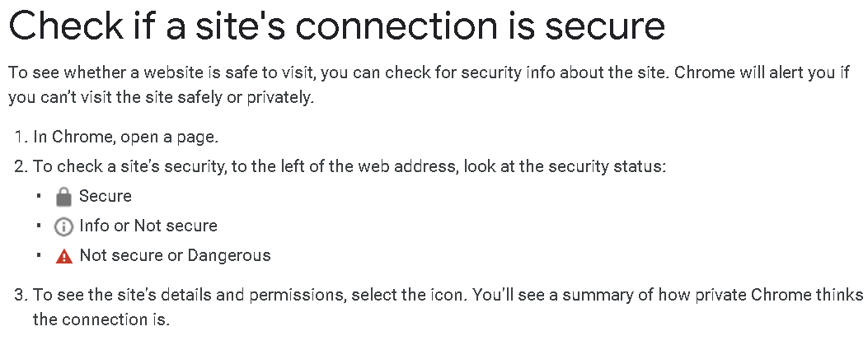The image size is (868, 345).
Task: Click the list number 2
Action: tap(19, 166)
